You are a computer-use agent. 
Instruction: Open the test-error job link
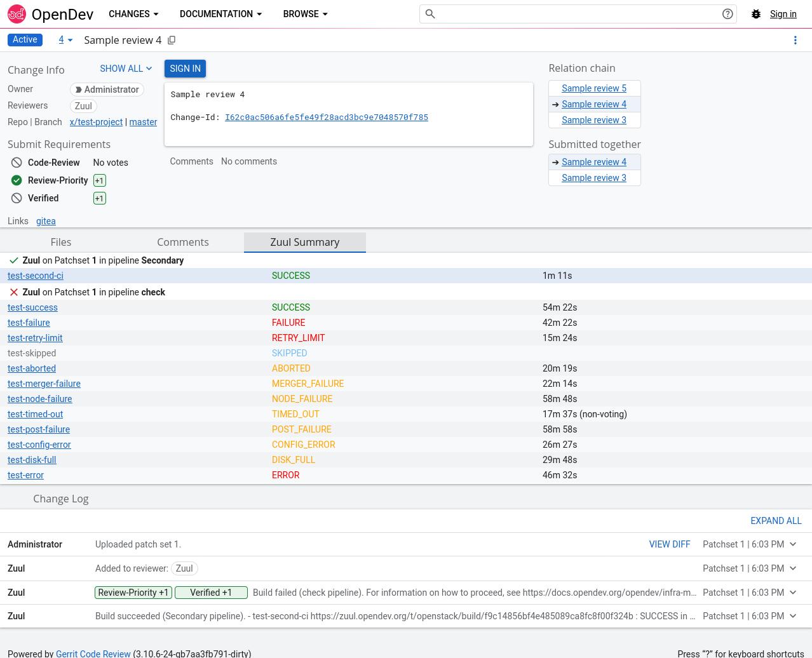tap(26, 475)
